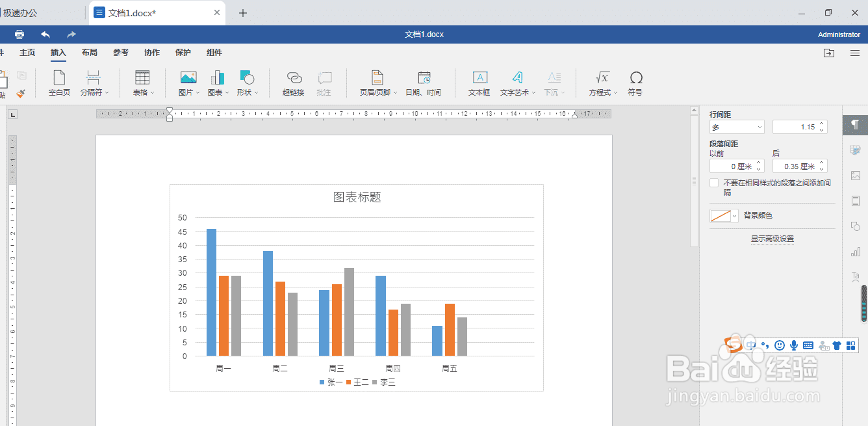Switch to the 协作 (Collaboration) tab
This screenshot has width=868, height=426.
pos(152,53)
